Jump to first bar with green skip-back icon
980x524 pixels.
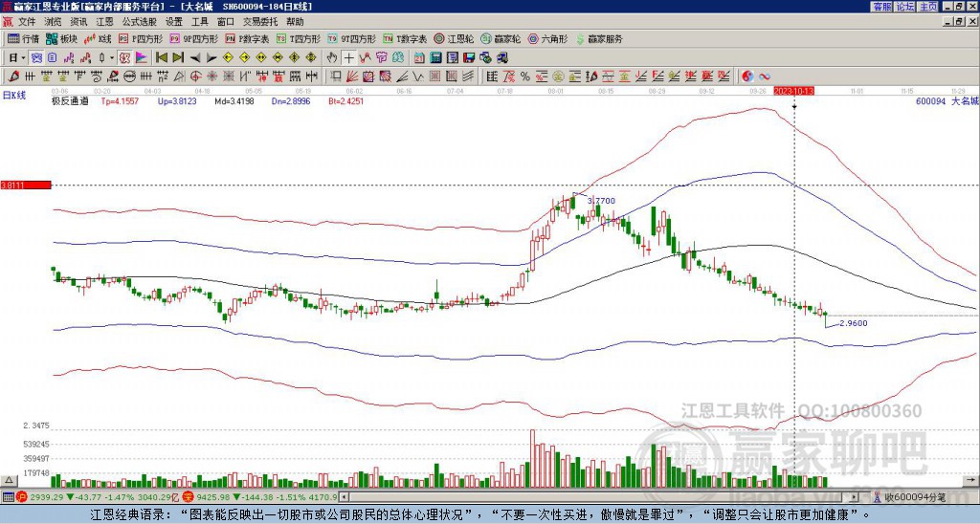point(161,58)
